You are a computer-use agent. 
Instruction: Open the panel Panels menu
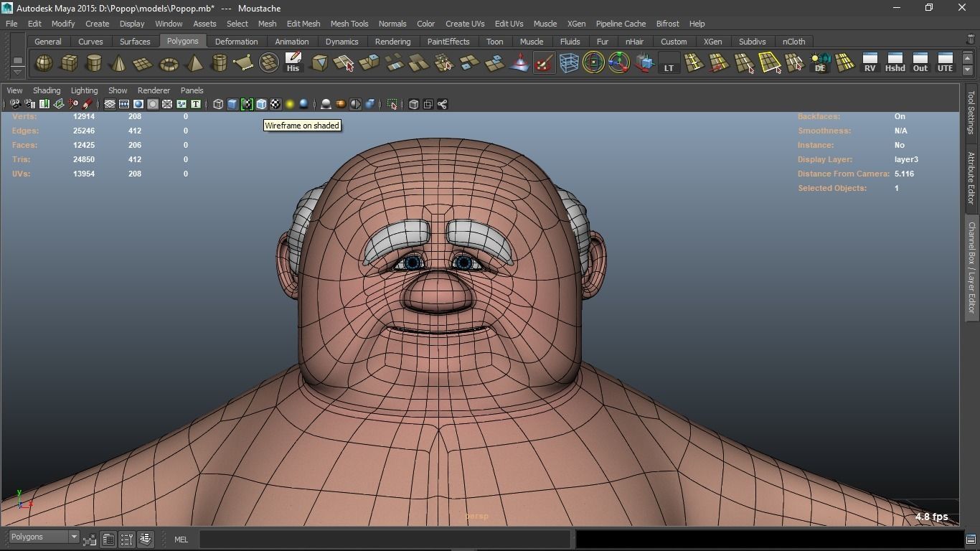[192, 90]
